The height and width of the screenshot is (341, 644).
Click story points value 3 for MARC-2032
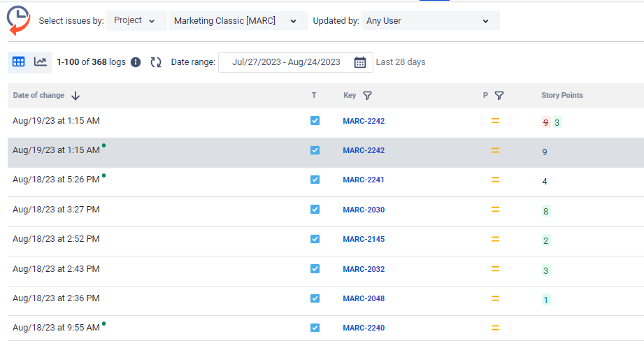(546, 270)
